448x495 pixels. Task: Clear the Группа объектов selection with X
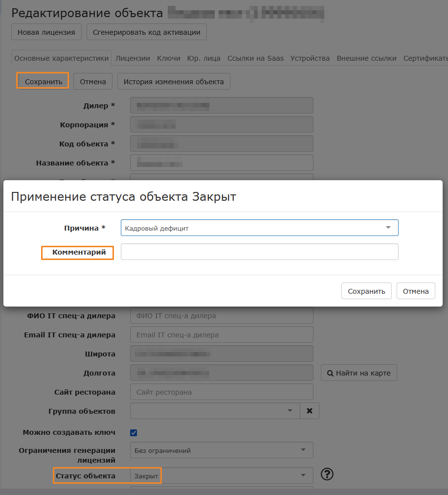point(309,411)
